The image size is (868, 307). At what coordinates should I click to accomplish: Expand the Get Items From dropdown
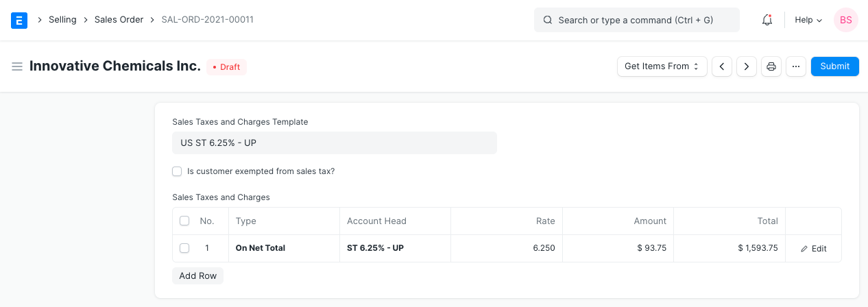662,66
